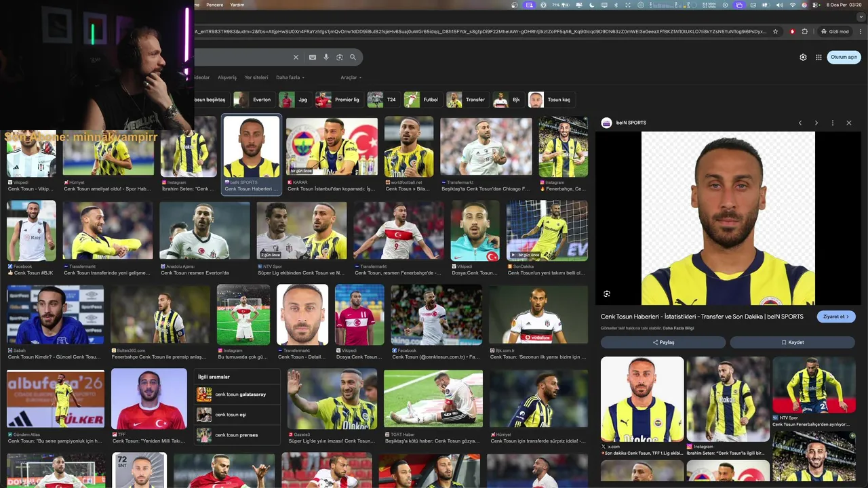This screenshot has width=868, height=488.
Task: Select the Tosun kaç filter chip
Action: pyautogui.click(x=551, y=100)
